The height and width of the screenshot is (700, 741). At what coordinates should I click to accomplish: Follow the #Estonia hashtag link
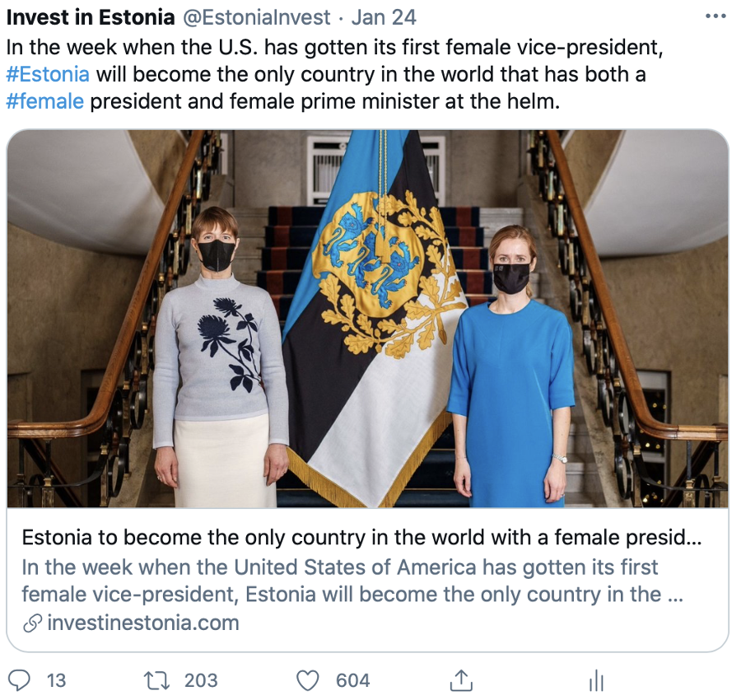(x=48, y=74)
